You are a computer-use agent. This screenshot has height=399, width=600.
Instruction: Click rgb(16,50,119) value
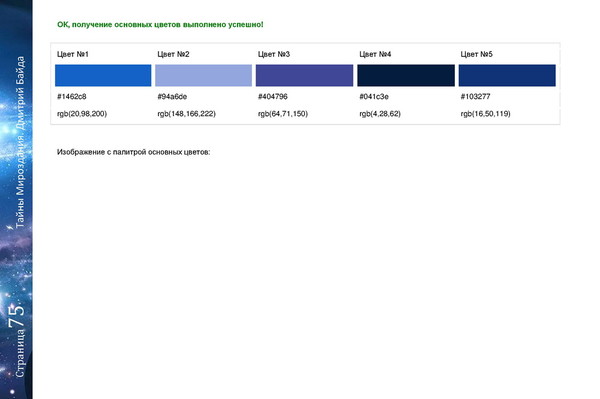click(x=485, y=114)
